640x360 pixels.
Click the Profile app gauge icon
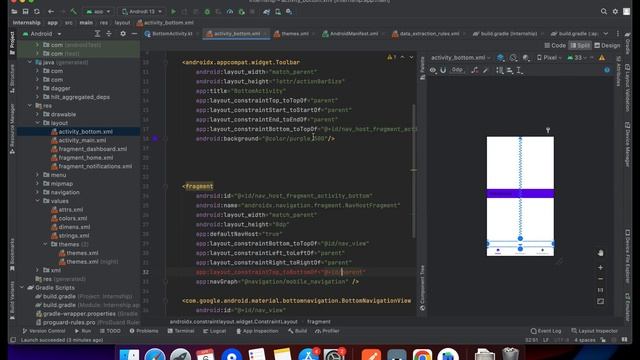(x=230, y=12)
